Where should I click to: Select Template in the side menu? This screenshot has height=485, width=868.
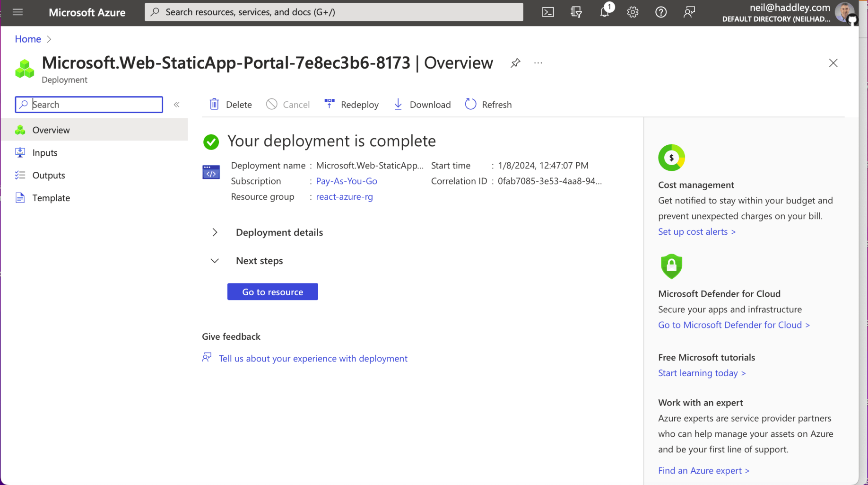click(x=51, y=198)
